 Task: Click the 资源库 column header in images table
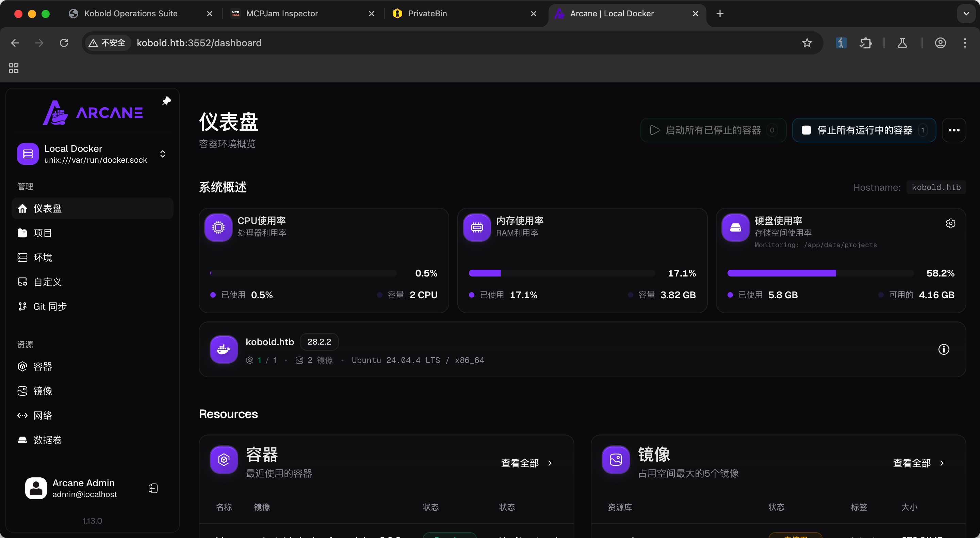pyautogui.click(x=620, y=507)
